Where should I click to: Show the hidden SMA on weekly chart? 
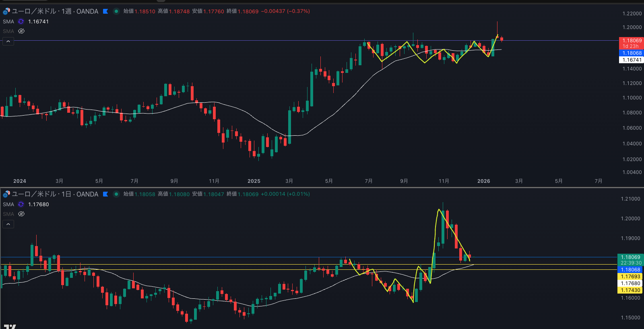coord(21,31)
